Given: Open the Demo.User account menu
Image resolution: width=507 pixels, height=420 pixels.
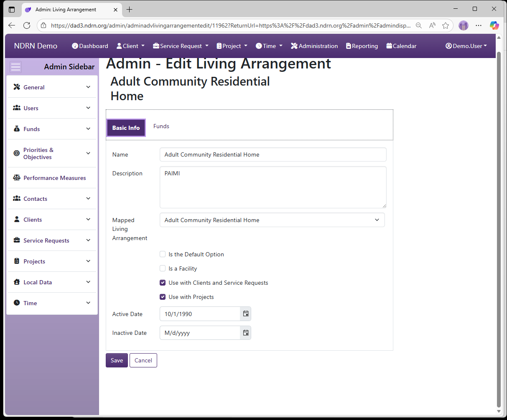Looking at the screenshot, I should (x=466, y=46).
